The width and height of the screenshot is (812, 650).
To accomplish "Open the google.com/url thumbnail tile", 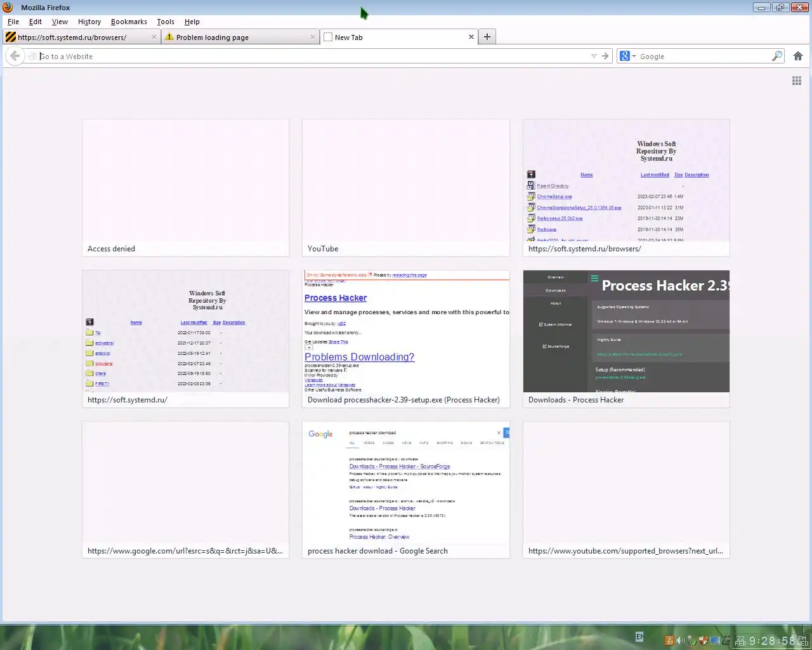I will pos(185,490).
